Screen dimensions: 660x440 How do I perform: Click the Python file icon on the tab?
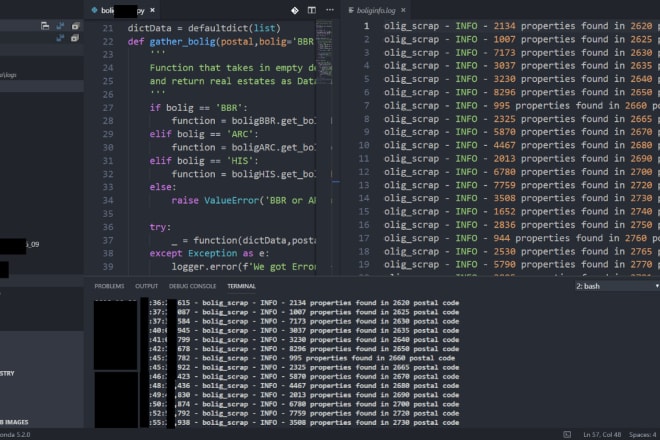(x=94, y=10)
